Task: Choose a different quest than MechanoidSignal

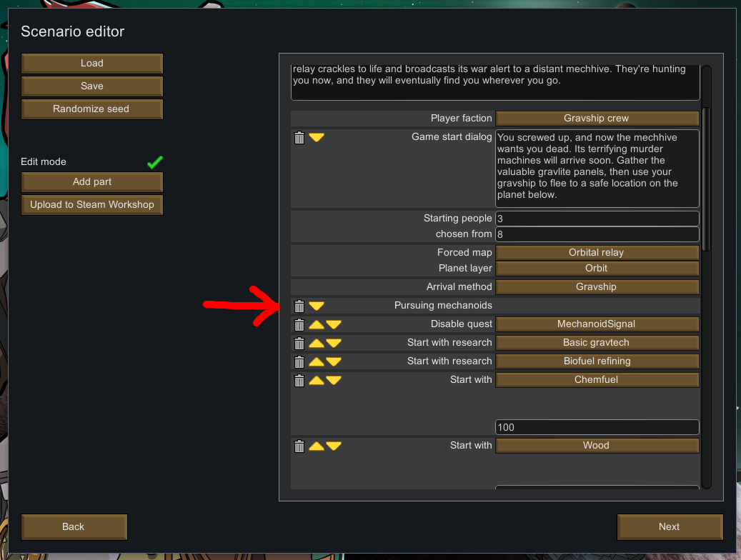Action: click(597, 324)
